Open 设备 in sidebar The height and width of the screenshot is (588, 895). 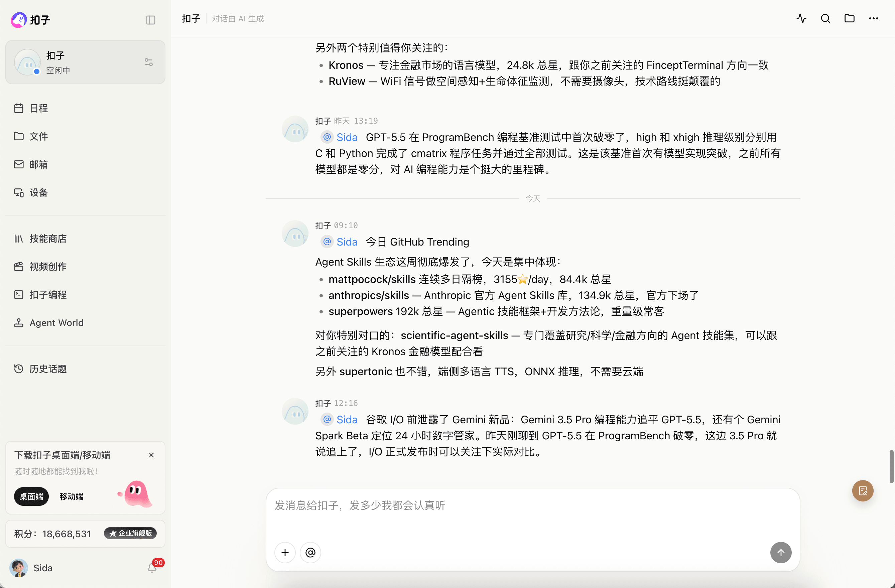(x=85, y=192)
